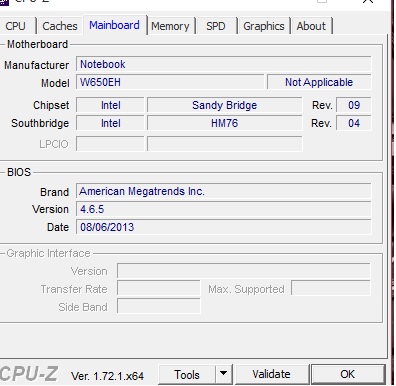The width and height of the screenshot is (396, 386).
Task: Click the Chipset vendor Intel field
Action: pyautogui.click(x=110, y=105)
